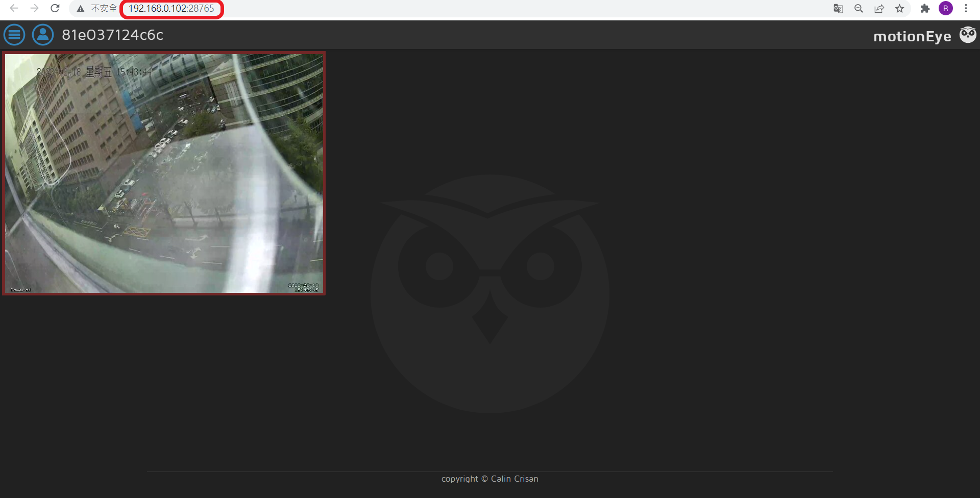Click the share page icon
This screenshot has height=498, width=980.
point(879,9)
